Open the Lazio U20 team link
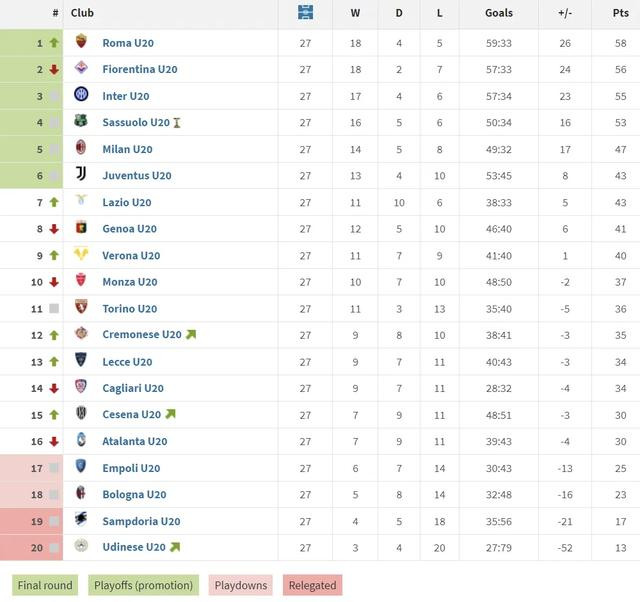640x602 pixels. coord(127,202)
